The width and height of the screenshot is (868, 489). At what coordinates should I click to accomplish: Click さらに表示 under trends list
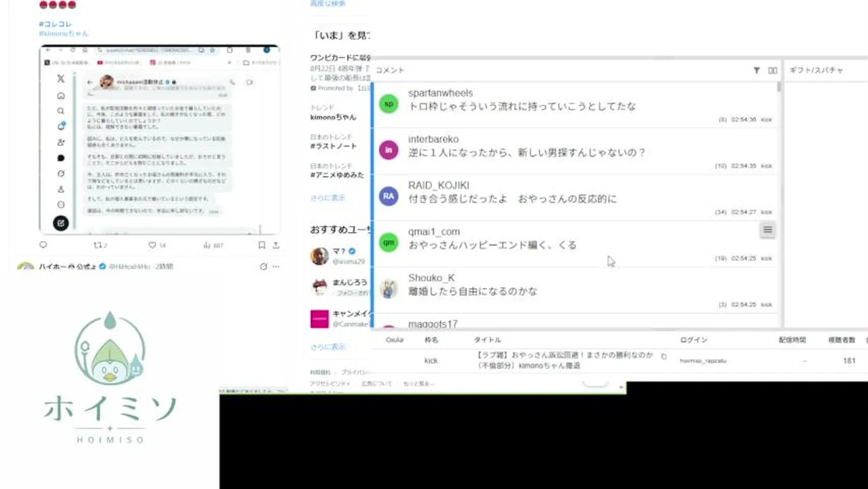(328, 198)
